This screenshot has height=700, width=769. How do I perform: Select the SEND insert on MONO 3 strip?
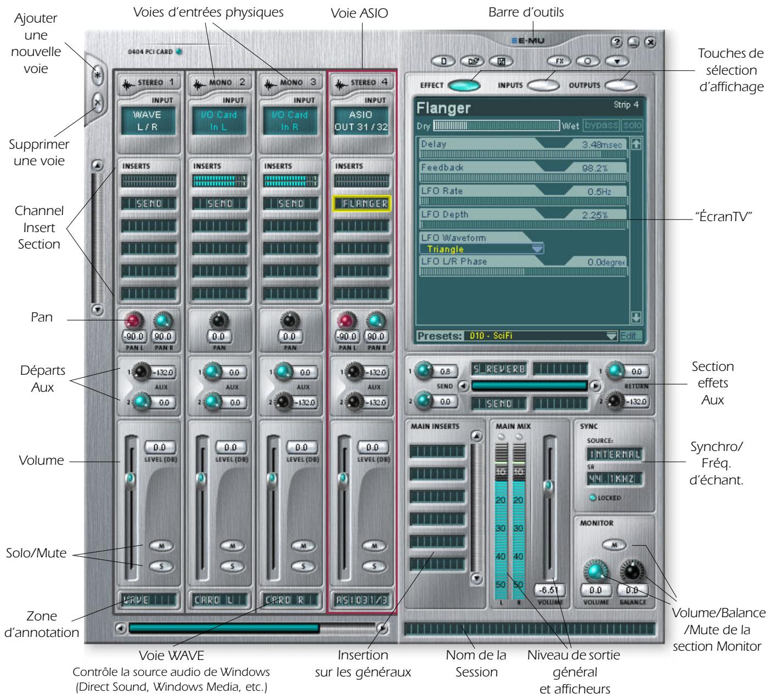click(x=290, y=204)
